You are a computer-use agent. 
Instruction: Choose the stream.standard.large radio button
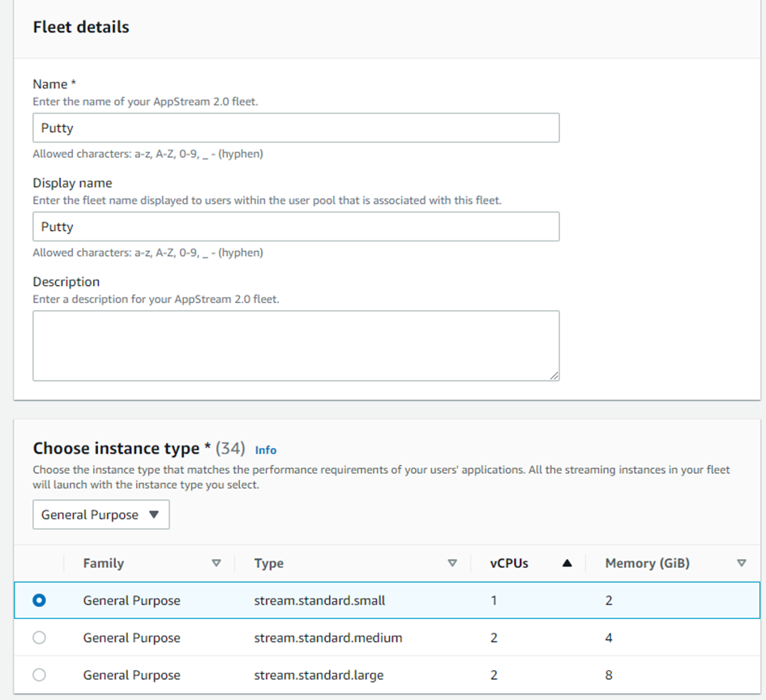pos(39,675)
